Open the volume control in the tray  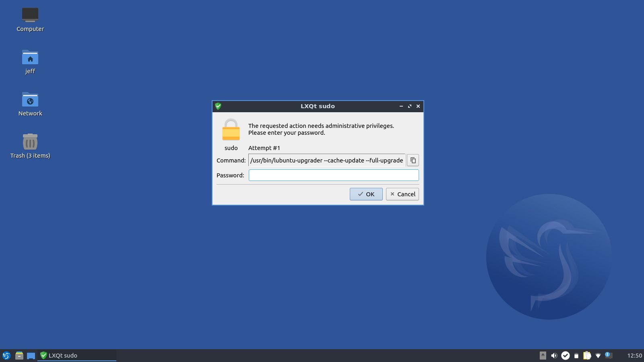554,355
